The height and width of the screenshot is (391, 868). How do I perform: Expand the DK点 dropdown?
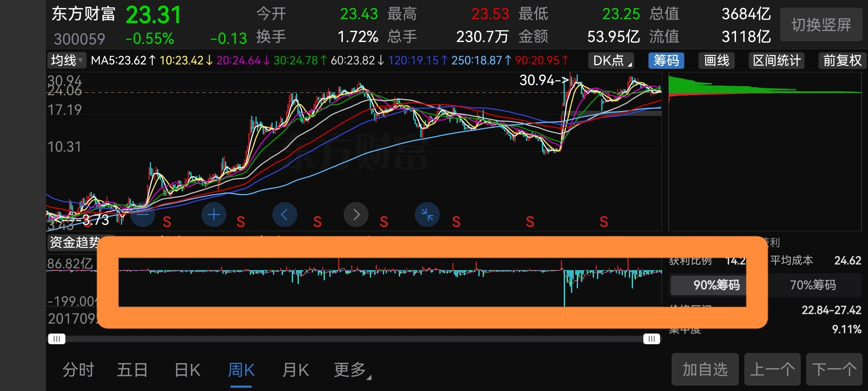pyautogui.click(x=612, y=60)
